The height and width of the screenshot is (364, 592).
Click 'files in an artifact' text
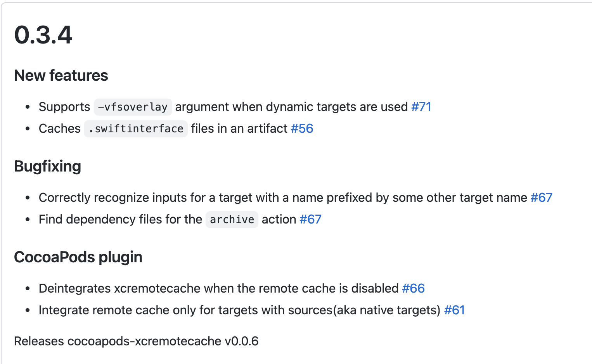pos(239,128)
